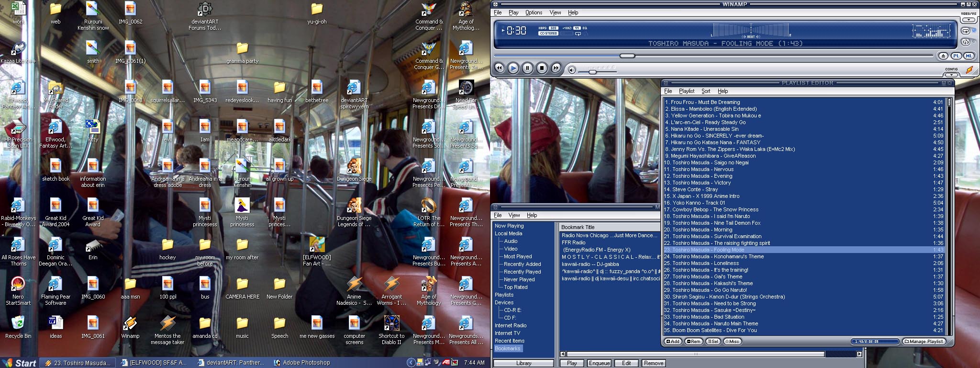Toggle the EQ indicator in Winamp display
The width and height of the screenshot is (980, 368).
pos(585,28)
